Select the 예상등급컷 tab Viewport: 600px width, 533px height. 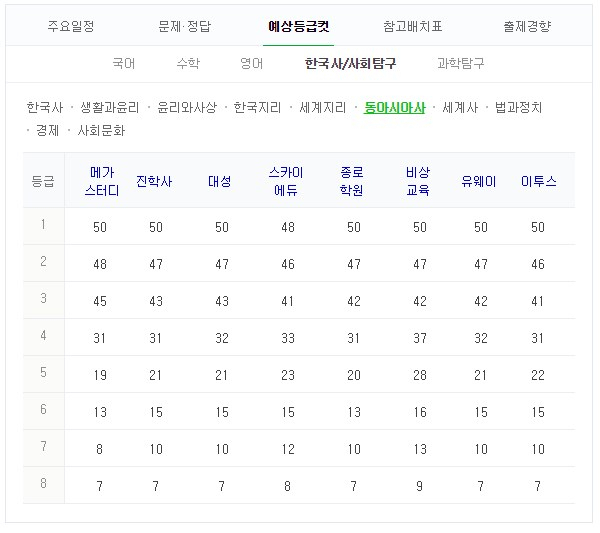tap(298, 26)
